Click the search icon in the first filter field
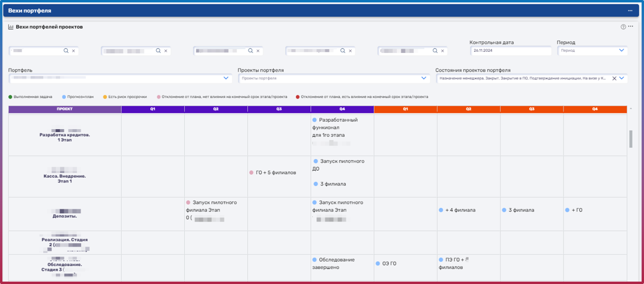 point(66,51)
